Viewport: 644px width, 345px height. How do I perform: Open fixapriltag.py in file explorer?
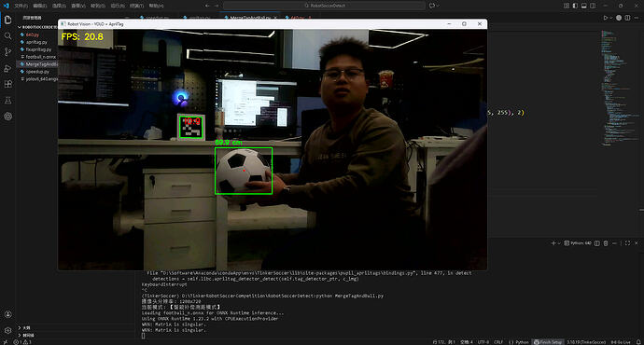pos(37,49)
